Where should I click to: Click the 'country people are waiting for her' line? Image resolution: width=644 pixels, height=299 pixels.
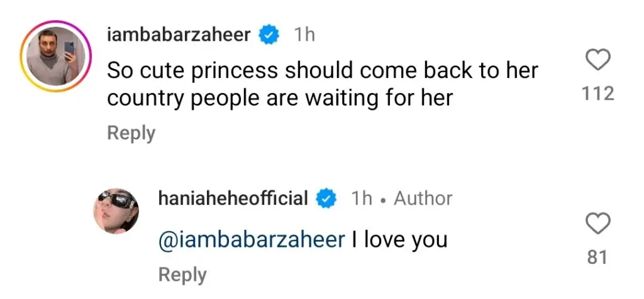coord(280,99)
